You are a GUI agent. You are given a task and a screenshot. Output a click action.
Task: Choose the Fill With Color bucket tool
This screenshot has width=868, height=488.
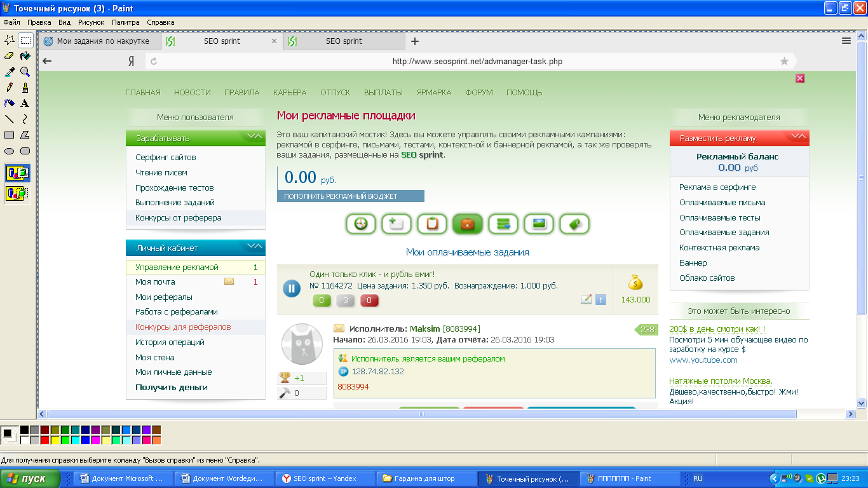click(25, 56)
